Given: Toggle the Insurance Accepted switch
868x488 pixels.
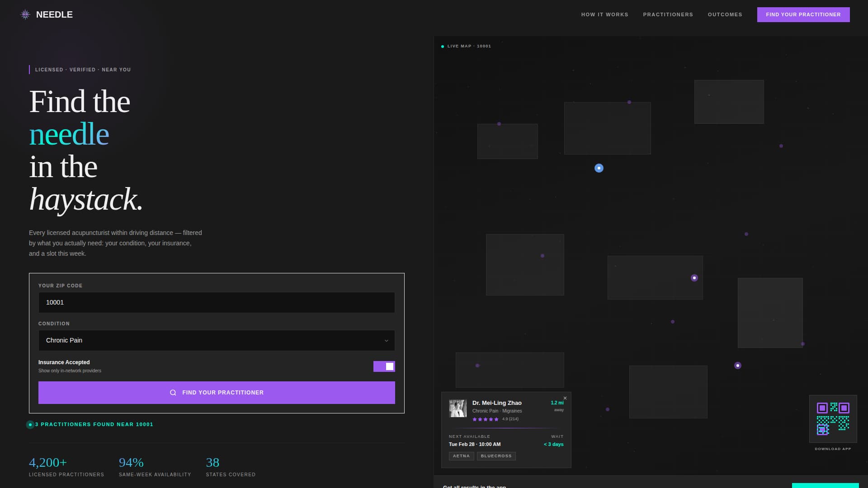Looking at the screenshot, I should [384, 366].
